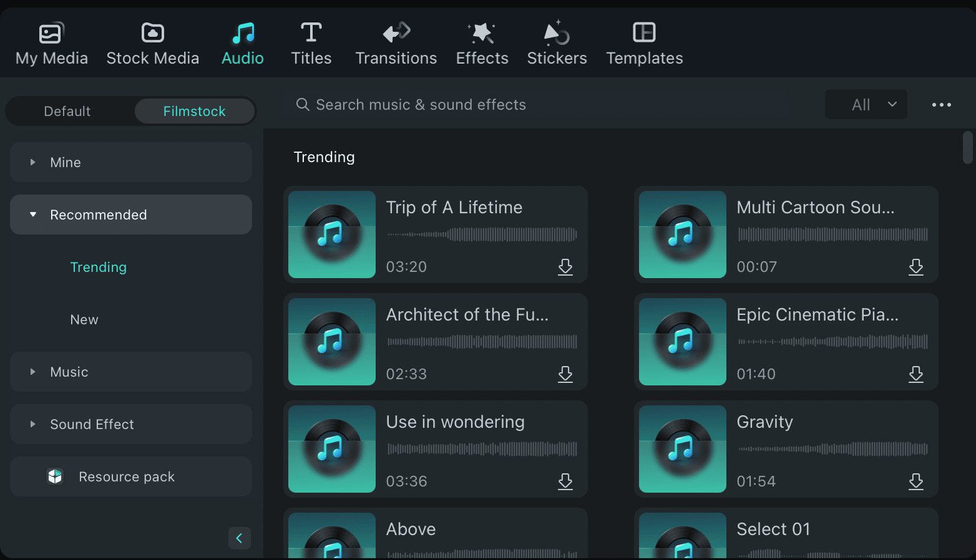The width and height of the screenshot is (976, 560).
Task: Click the Use in wondering title
Action: (456, 422)
